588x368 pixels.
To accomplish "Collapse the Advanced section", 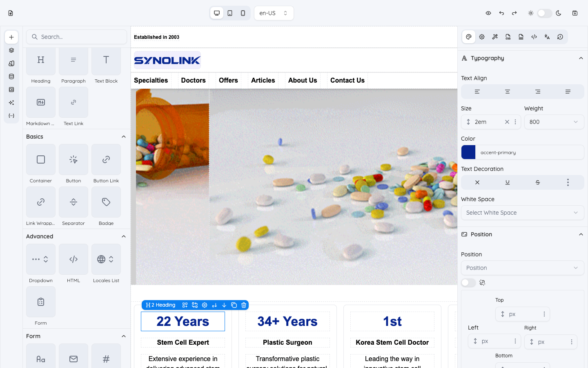I will [124, 236].
